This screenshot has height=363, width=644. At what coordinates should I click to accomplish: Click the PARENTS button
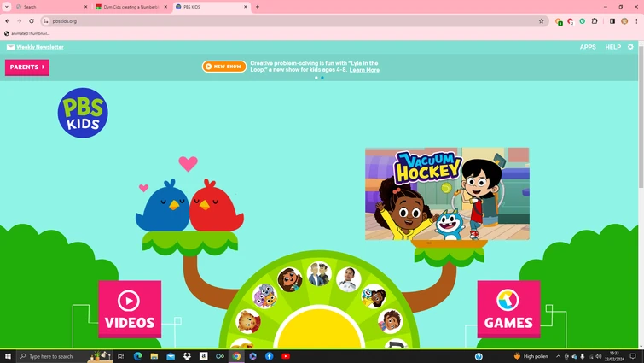click(27, 67)
